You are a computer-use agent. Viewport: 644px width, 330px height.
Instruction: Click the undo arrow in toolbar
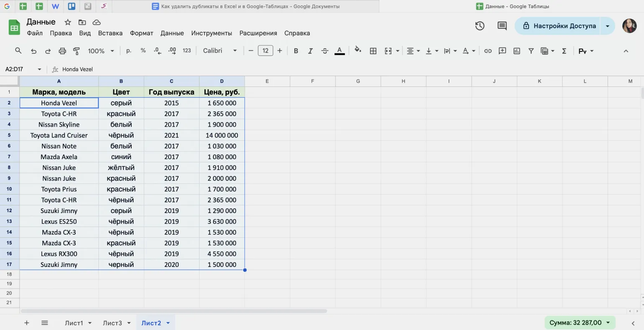(33, 51)
